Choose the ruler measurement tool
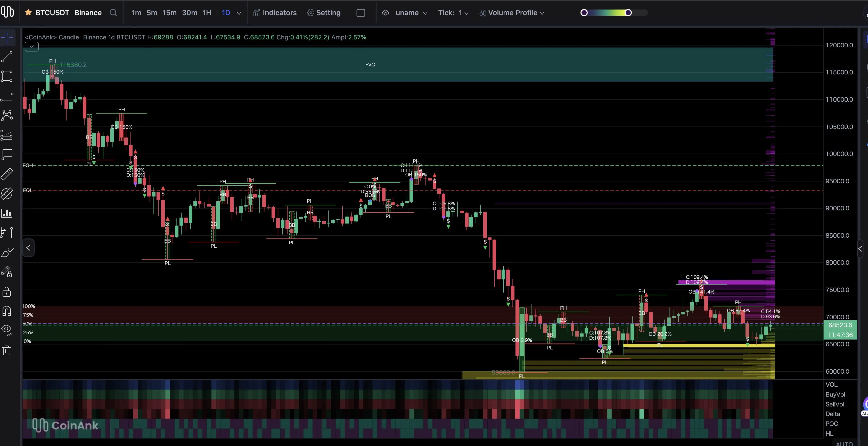The image size is (868, 446). tap(7, 174)
